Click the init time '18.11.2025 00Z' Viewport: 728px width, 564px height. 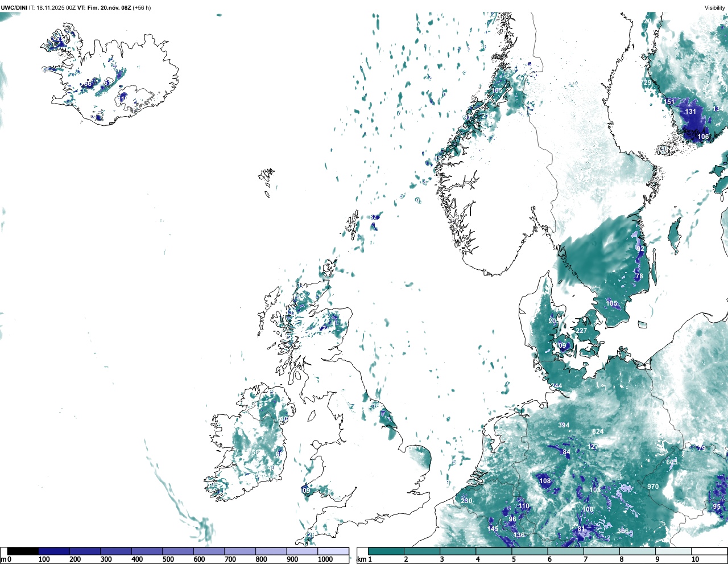[x=56, y=8]
